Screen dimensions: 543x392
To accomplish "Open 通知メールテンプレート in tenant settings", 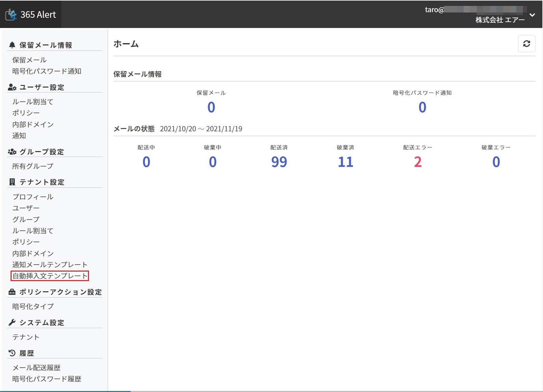I will (x=50, y=265).
